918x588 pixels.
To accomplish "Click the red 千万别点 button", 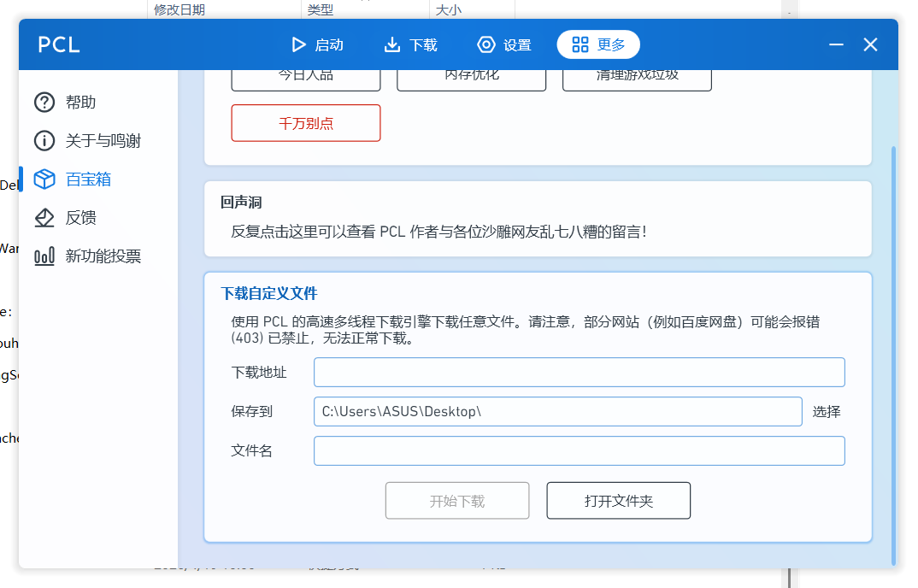I will click(x=306, y=123).
